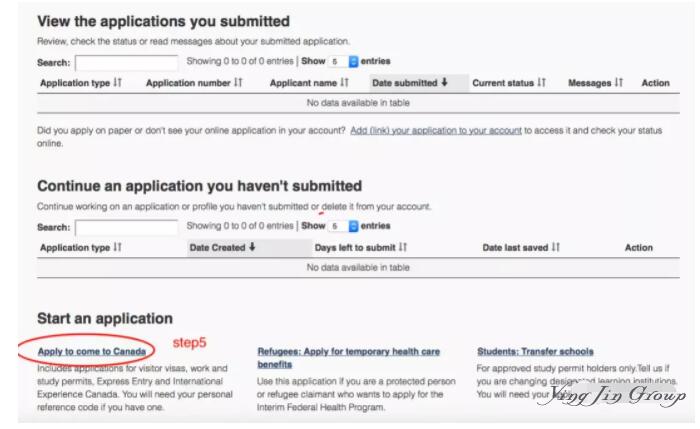
Task: Open Refugees: Apply for temporary health care benefits
Action: point(349,358)
